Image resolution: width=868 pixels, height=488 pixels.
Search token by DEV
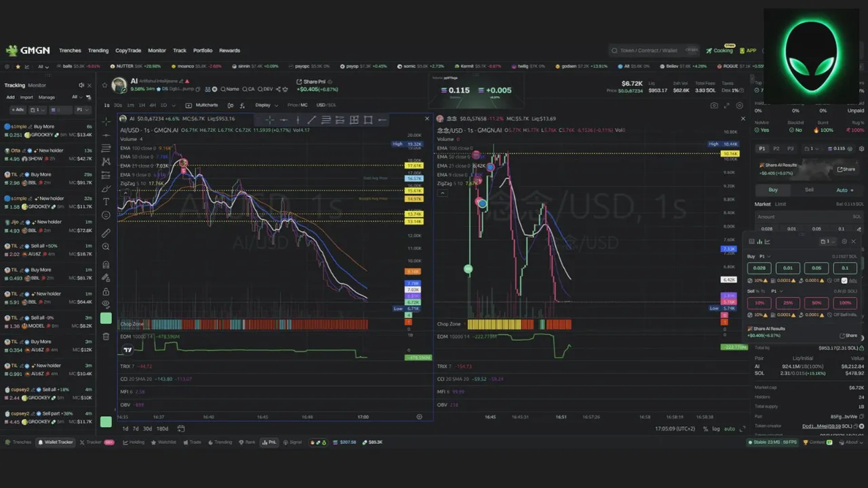click(265, 89)
